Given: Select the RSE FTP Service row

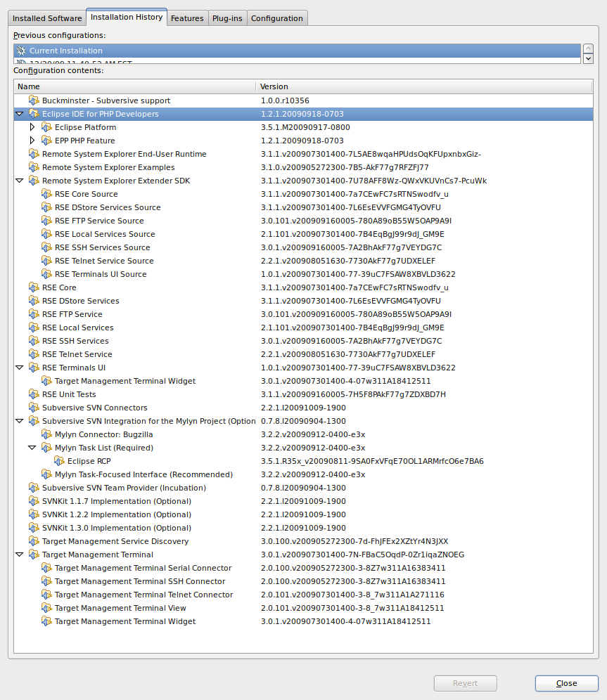Looking at the screenshot, I should click(x=303, y=314).
